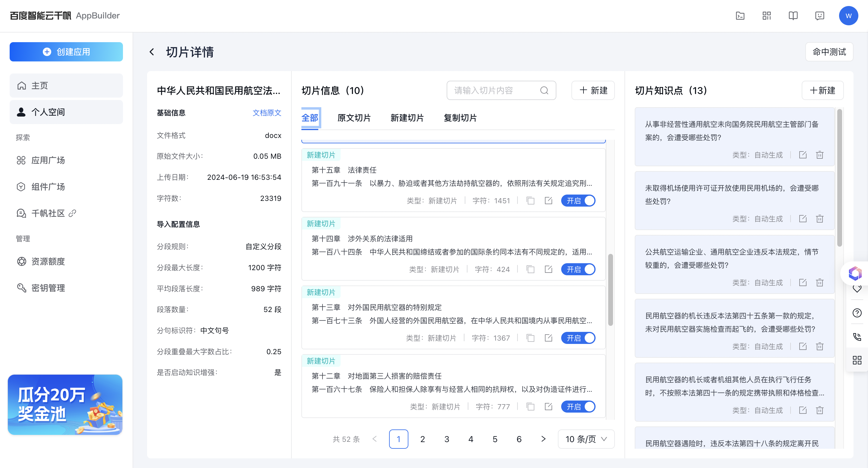Screen dimensions: 868x468
Task: Click the 命中测试 button
Action: click(829, 52)
